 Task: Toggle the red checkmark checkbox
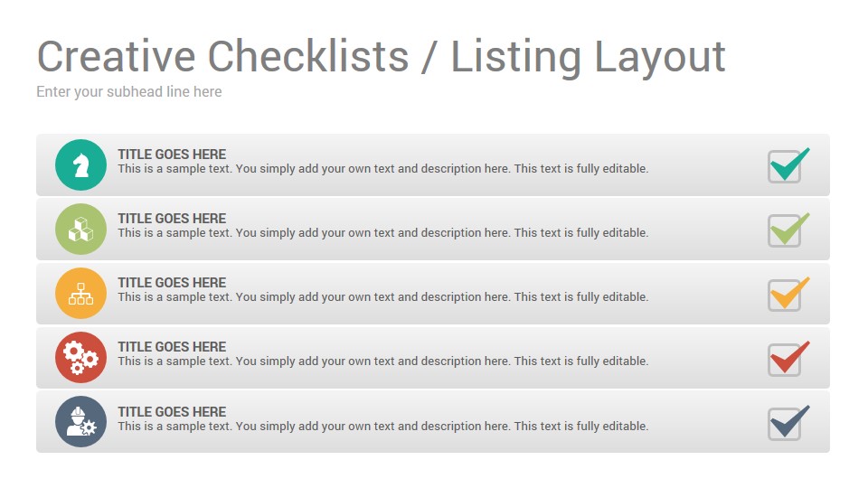click(x=788, y=359)
